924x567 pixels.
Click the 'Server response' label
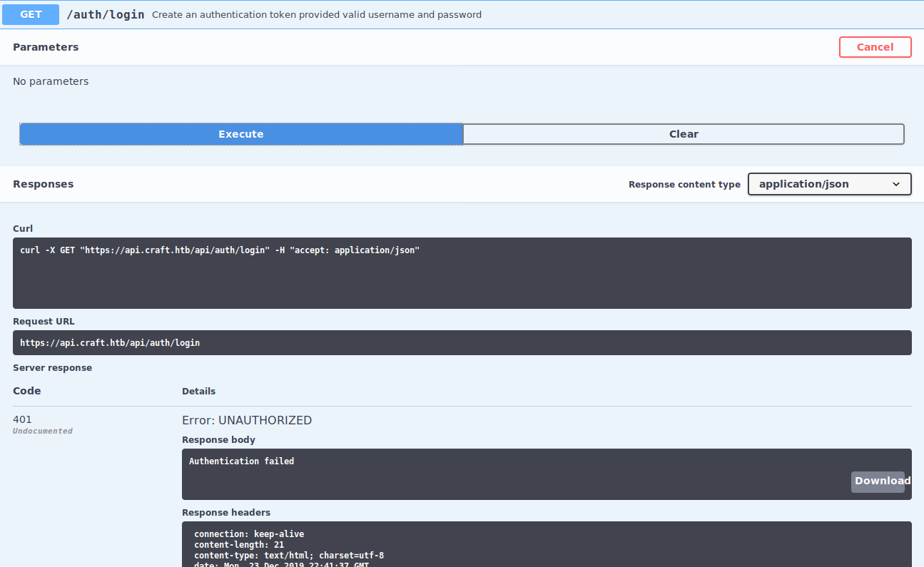pos(52,368)
